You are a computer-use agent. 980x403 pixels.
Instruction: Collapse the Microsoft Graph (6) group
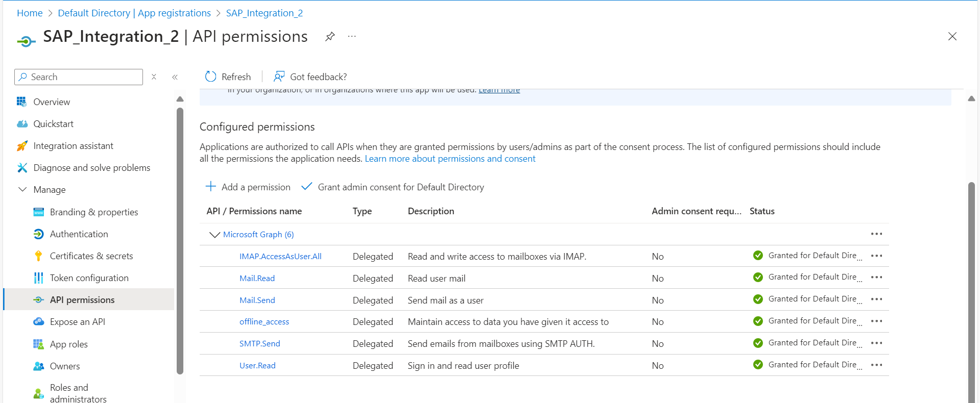[214, 235]
